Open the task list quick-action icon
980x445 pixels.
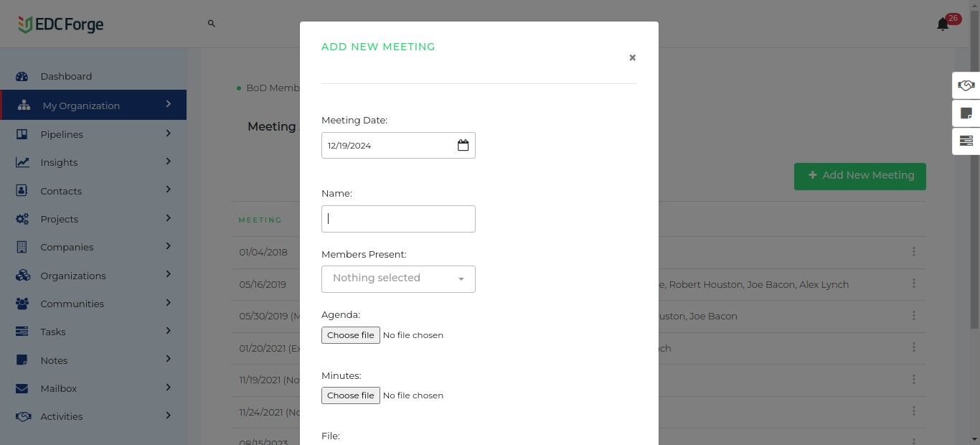pos(966,141)
